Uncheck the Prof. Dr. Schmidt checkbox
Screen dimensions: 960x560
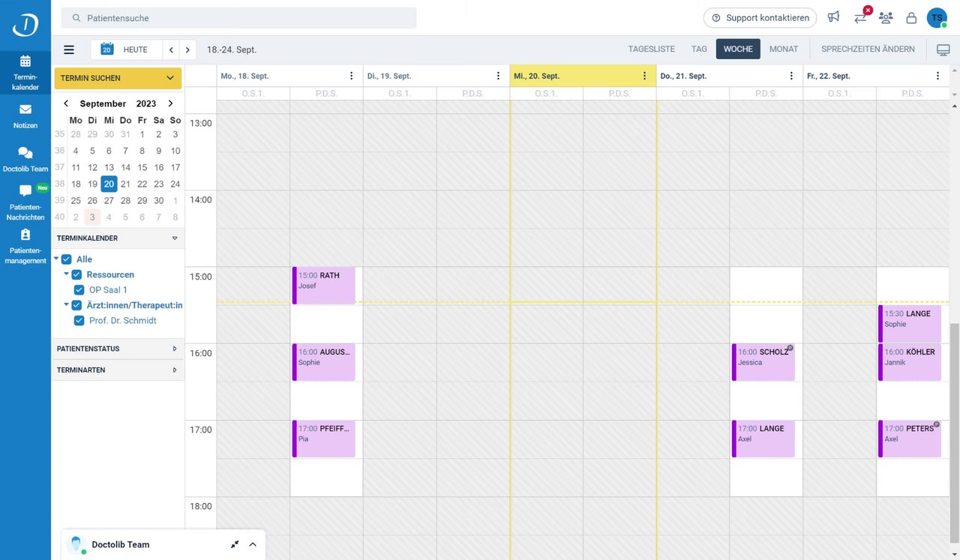(79, 321)
